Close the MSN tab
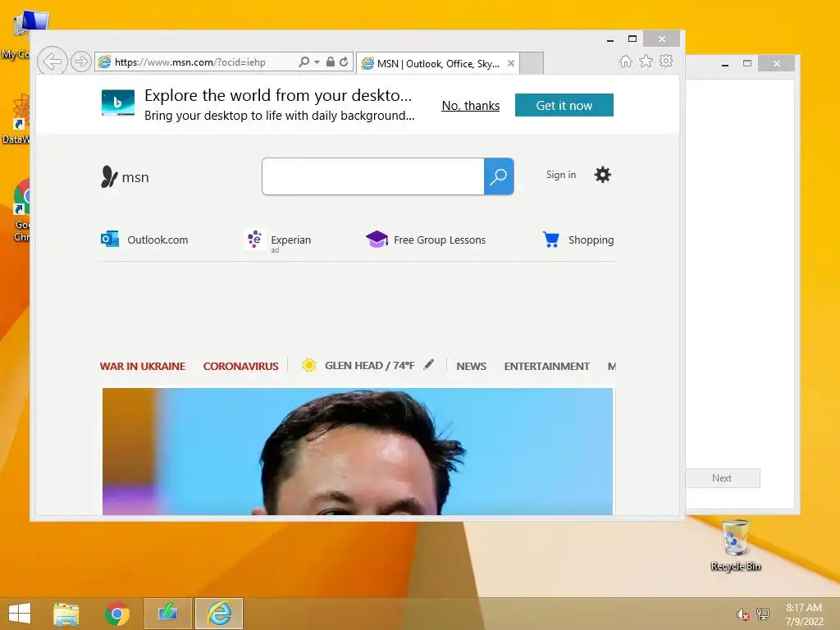This screenshot has width=840, height=630. coord(511,63)
